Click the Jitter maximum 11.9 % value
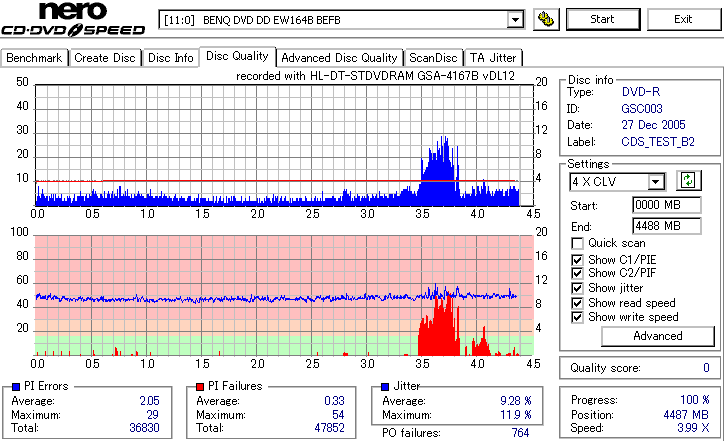Image resolution: width=724 pixels, height=441 pixels. (x=516, y=415)
